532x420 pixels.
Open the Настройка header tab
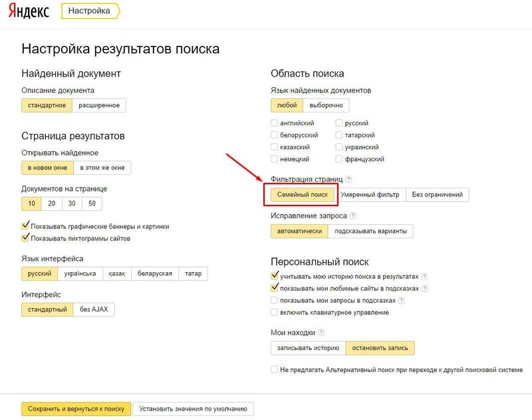tap(89, 11)
